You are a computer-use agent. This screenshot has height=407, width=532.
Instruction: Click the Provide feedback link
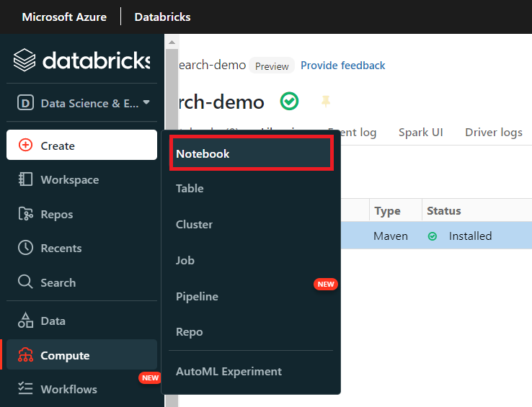(342, 65)
